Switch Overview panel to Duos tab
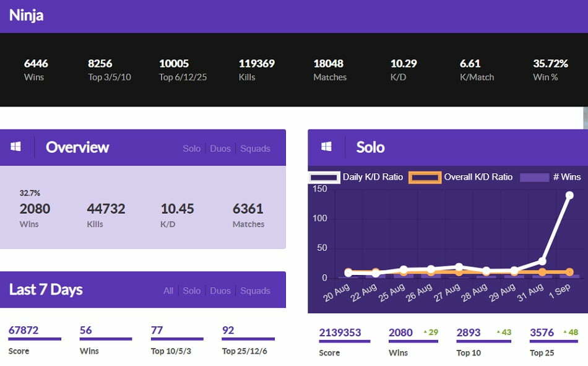588x366 pixels. click(220, 149)
